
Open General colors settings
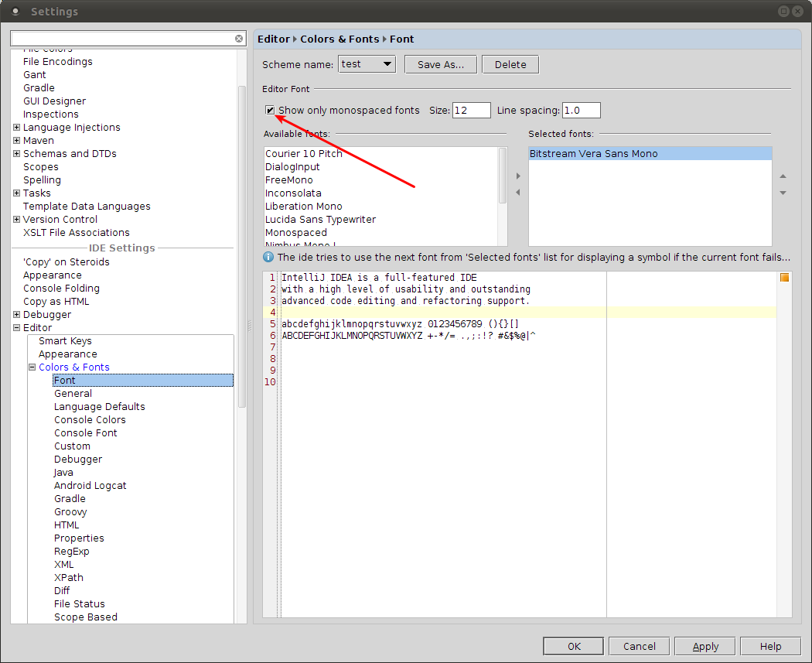pyautogui.click(x=73, y=394)
